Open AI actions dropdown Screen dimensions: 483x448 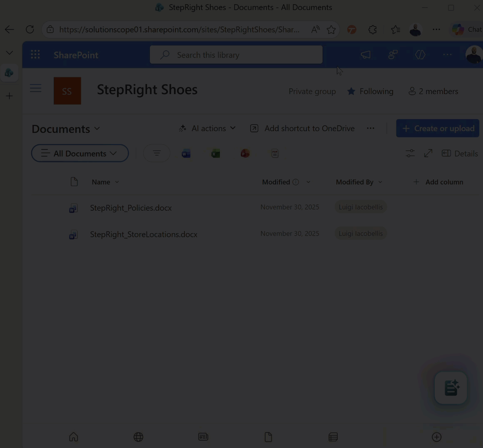click(x=207, y=129)
